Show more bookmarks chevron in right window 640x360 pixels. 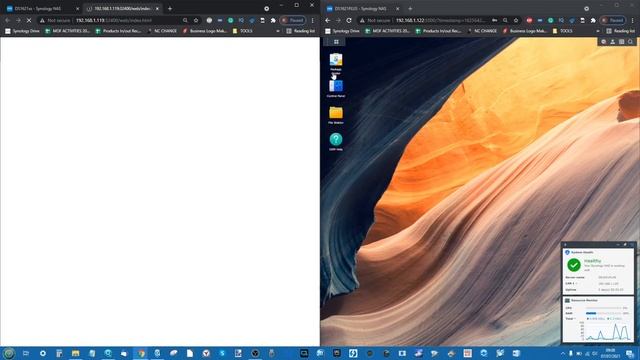[598, 31]
